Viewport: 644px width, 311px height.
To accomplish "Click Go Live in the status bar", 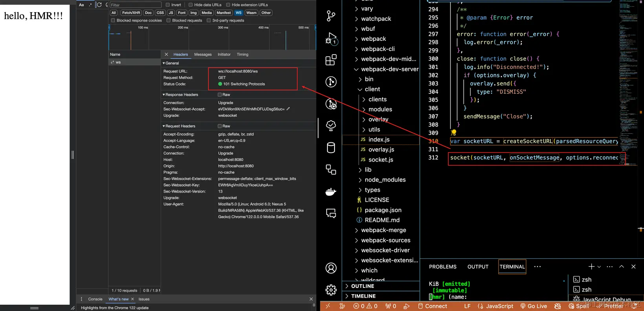I will 534,306.
